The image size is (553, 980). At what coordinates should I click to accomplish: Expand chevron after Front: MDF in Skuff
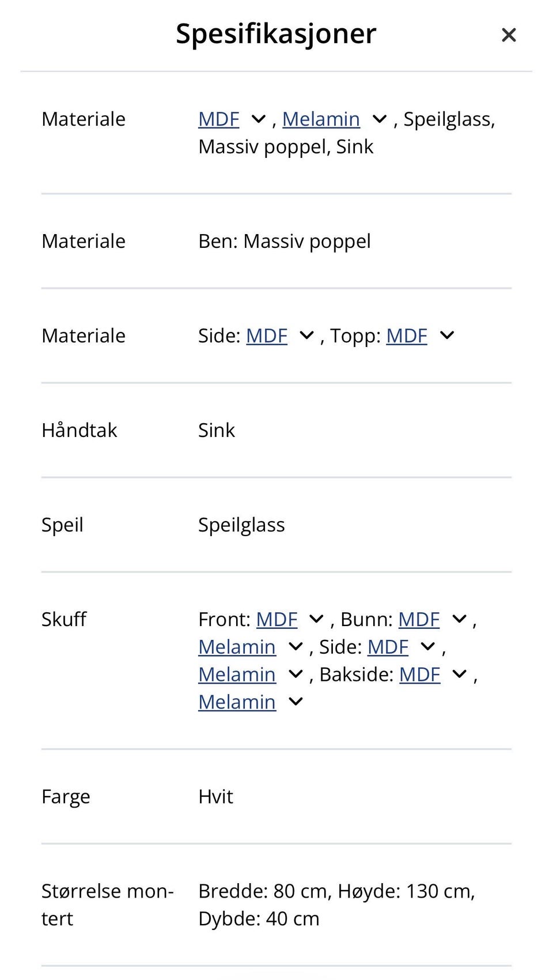coord(317,620)
